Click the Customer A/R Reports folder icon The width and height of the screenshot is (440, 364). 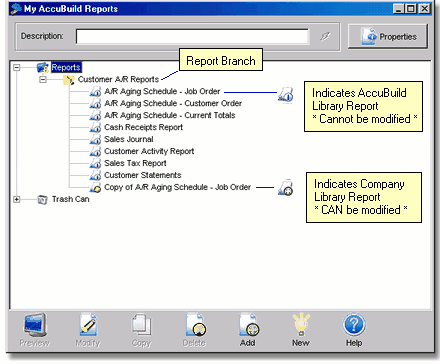pos(69,80)
